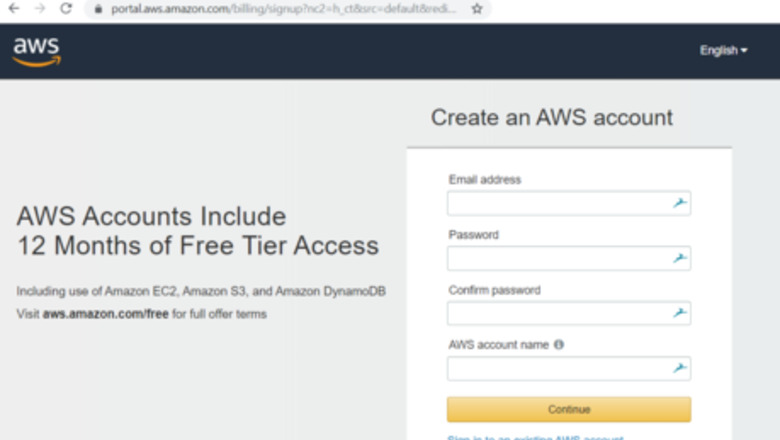The height and width of the screenshot is (440, 780).
Task: Click the padlock site info icon
Action: (x=98, y=8)
